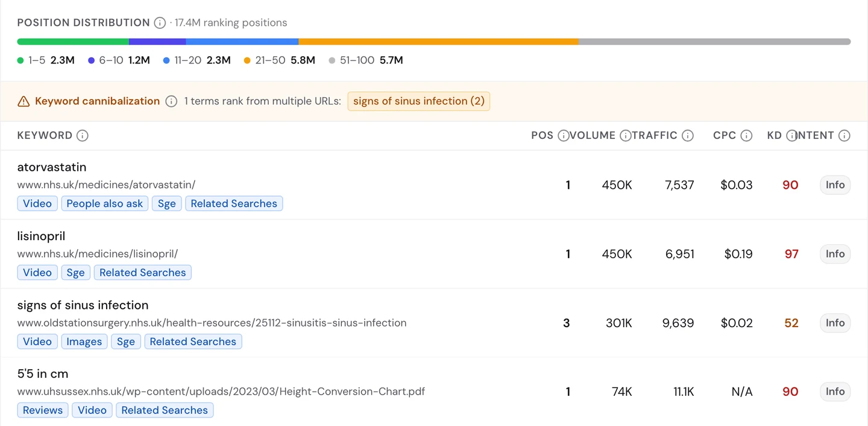Click the 21–50 legend entry showing 5.8M
This screenshot has width=868, height=426.
(x=280, y=60)
